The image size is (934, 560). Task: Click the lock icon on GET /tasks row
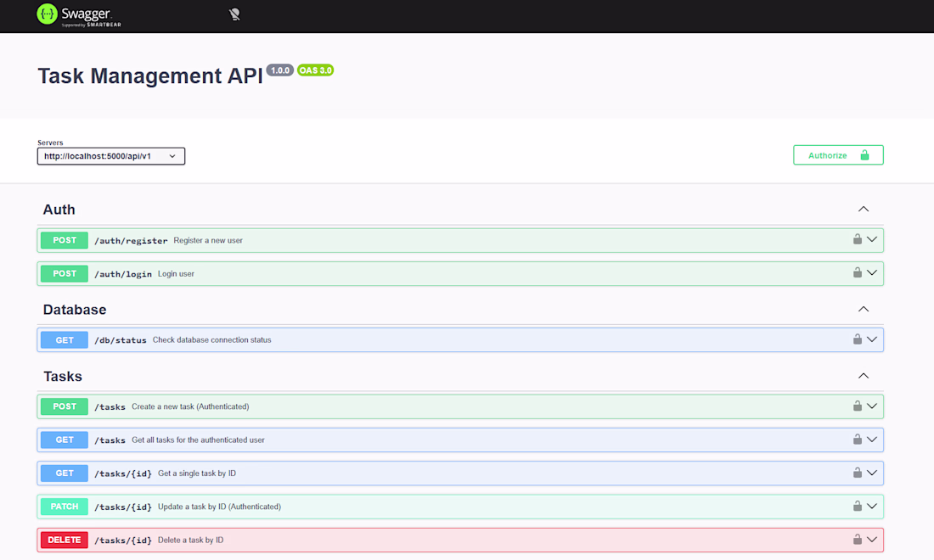coord(858,440)
